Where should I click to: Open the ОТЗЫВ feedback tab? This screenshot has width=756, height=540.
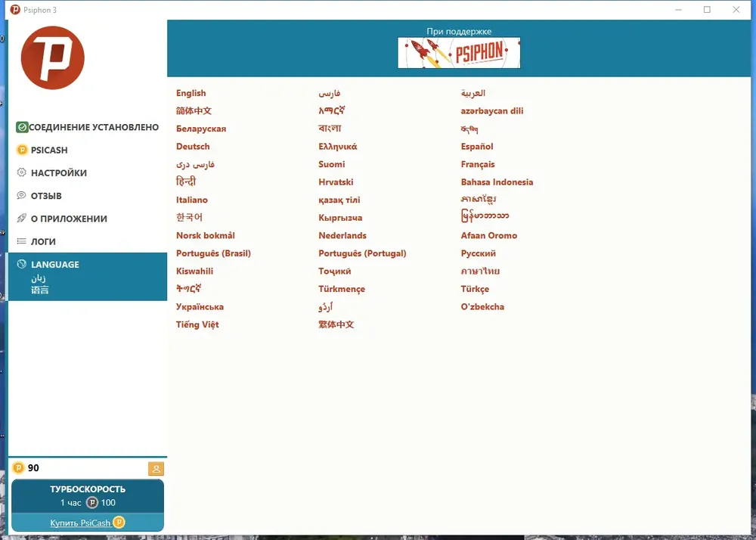pyautogui.click(x=88, y=196)
